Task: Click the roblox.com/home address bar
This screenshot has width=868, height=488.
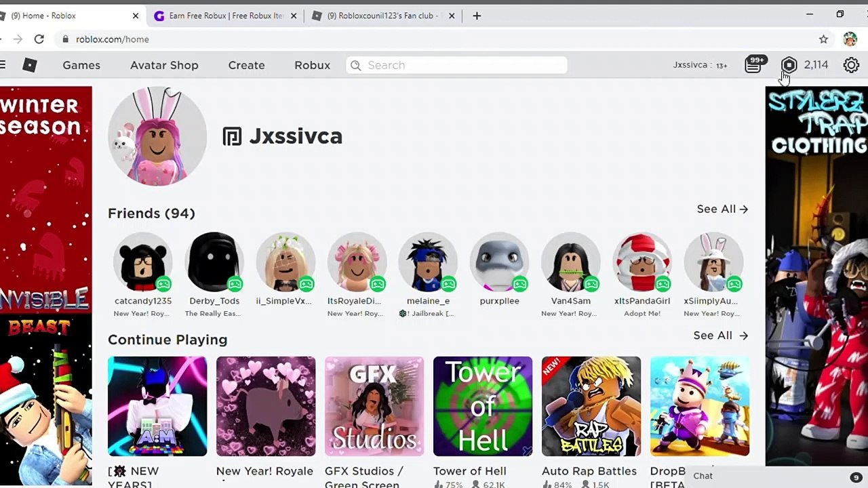Action: click(x=113, y=39)
